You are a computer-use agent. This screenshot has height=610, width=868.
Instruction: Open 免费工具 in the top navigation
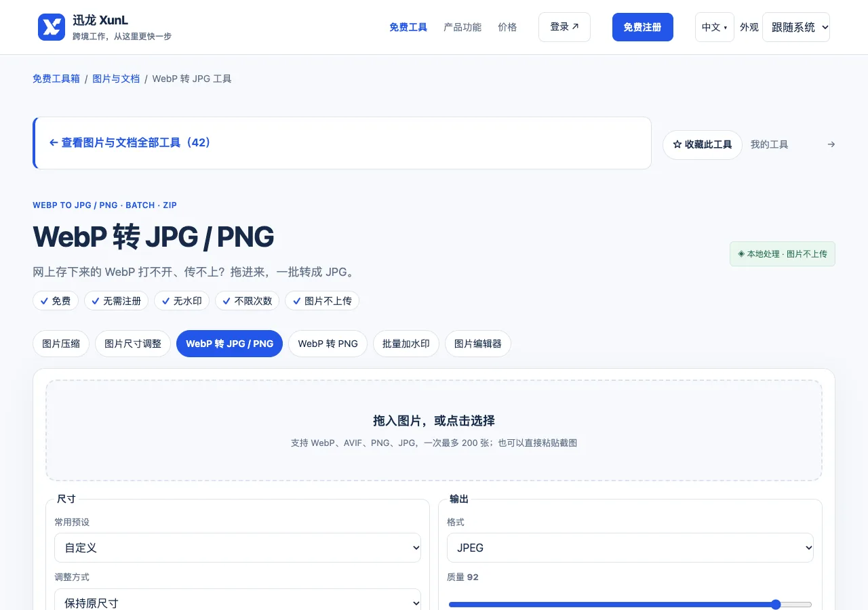pyautogui.click(x=408, y=27)
